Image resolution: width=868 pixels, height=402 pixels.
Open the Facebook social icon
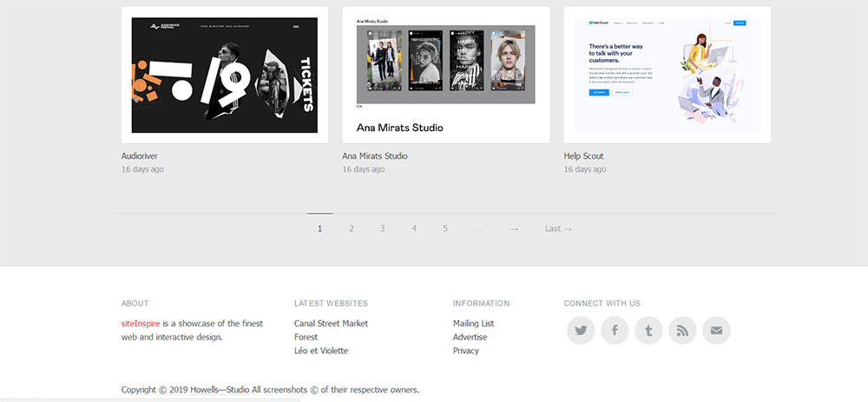tap(615, 331)
